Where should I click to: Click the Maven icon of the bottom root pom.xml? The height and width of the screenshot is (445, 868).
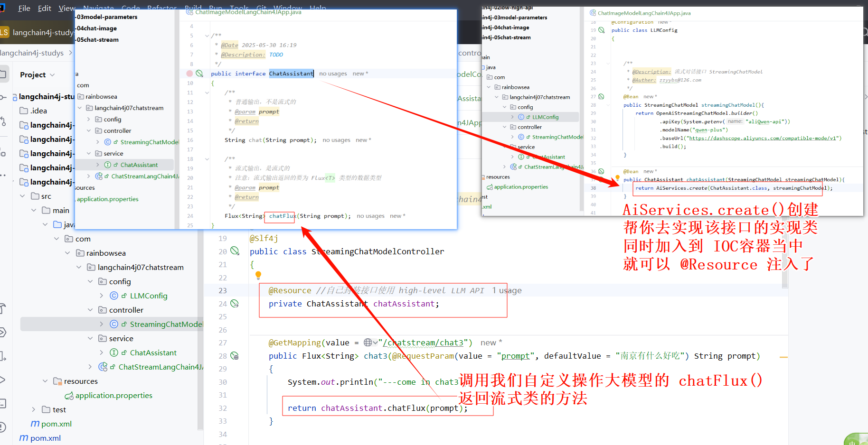24,438
